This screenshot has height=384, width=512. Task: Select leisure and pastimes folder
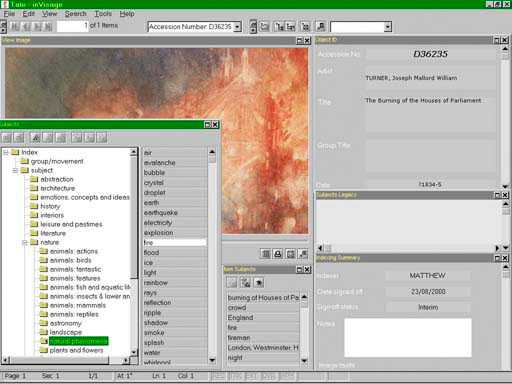(71, 224)
